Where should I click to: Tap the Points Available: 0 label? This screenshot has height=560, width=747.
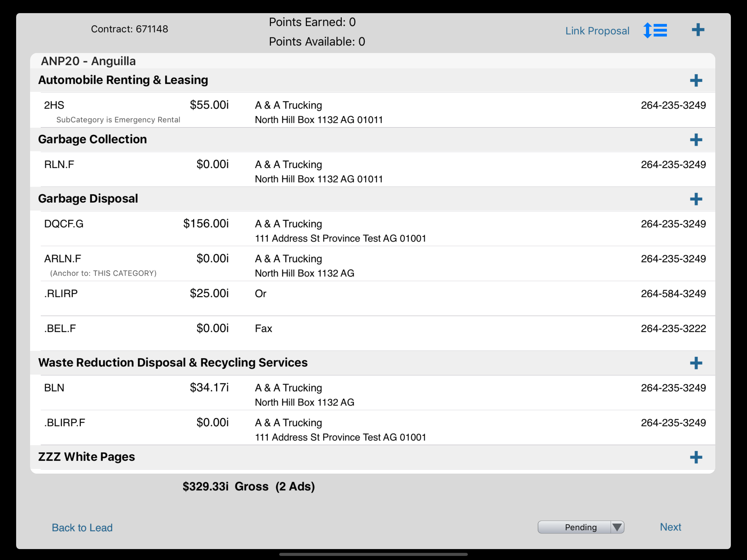317,42
